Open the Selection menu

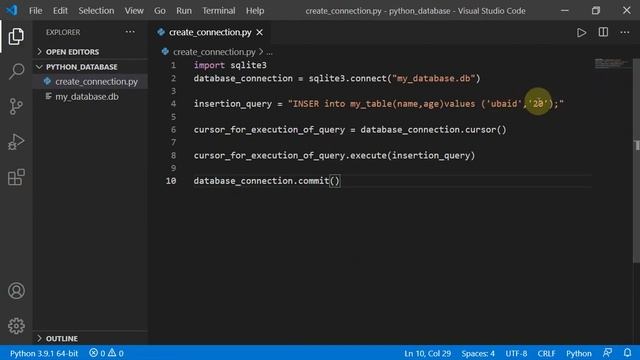[96, 11]
